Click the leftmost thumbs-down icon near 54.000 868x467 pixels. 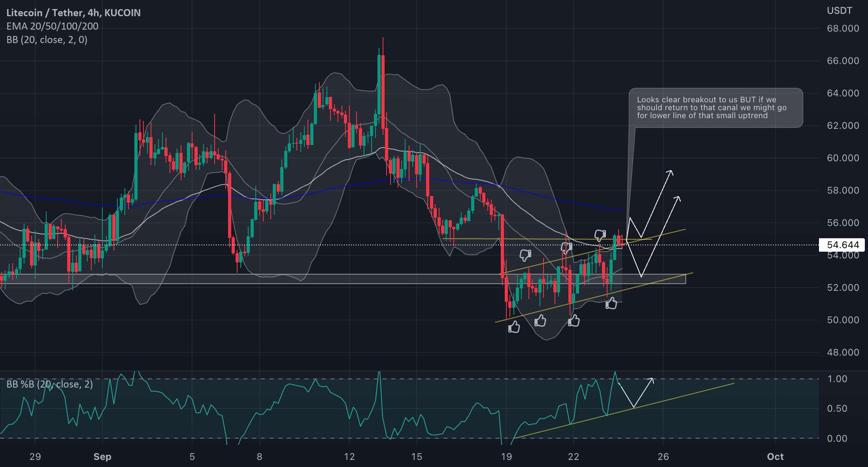(525, 255)
